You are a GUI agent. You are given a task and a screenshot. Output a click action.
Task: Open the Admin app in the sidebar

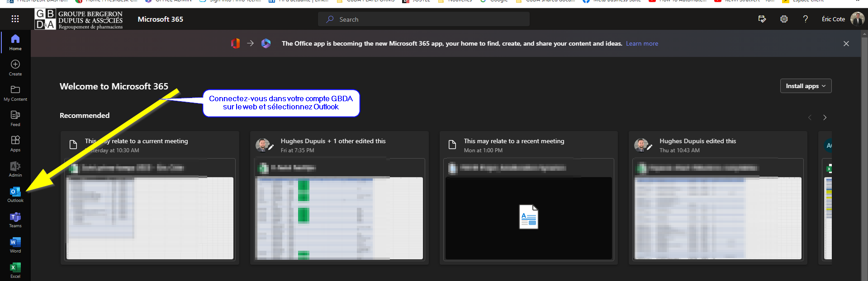pyautogui.click(x=15, y=169)
